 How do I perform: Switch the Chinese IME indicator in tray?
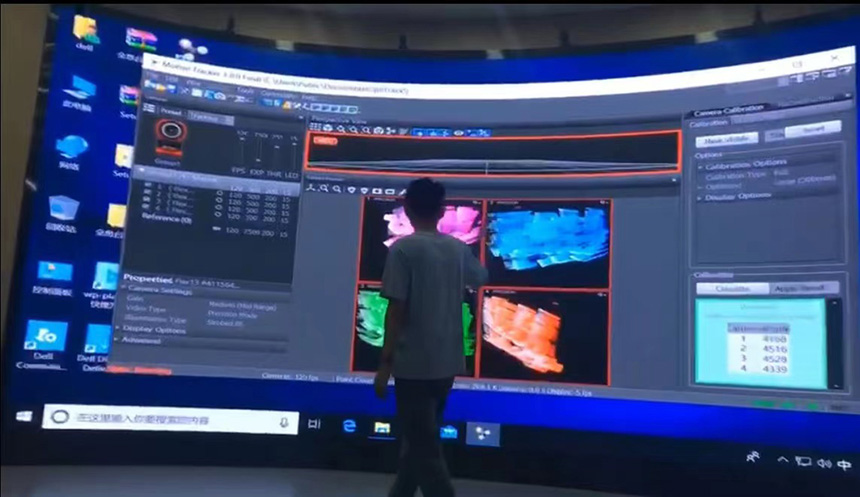pos(844,465)
